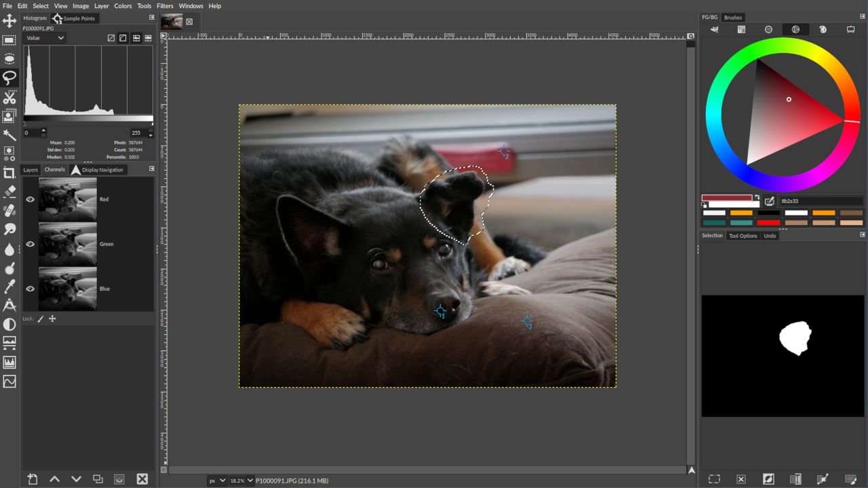Toggle visibility of the Green channel
Screen dimensions: 868x488
(30, 244)
